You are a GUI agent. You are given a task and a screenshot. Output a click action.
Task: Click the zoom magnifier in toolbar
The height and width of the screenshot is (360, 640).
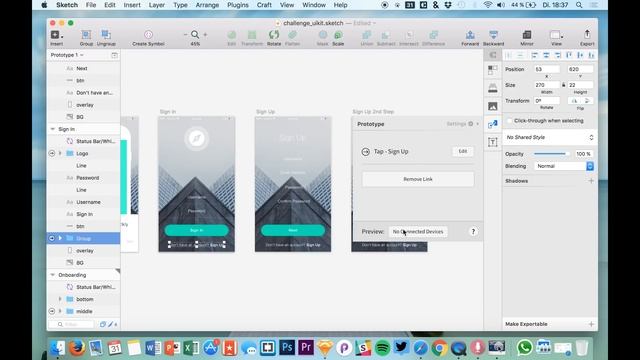pos(195,35)
